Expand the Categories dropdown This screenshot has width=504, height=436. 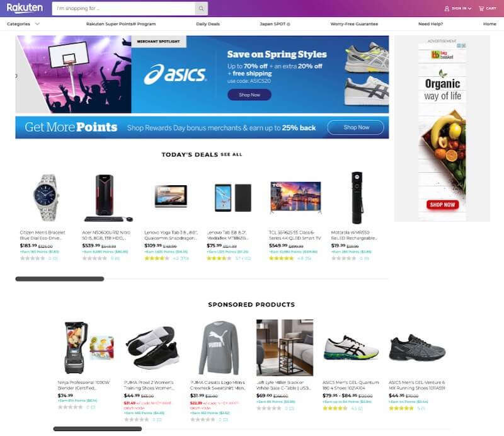click(x=37, y=24)
